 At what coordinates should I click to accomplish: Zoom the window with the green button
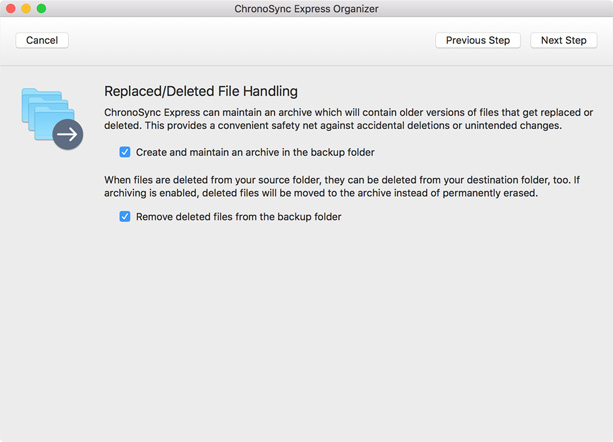point(41,8)
